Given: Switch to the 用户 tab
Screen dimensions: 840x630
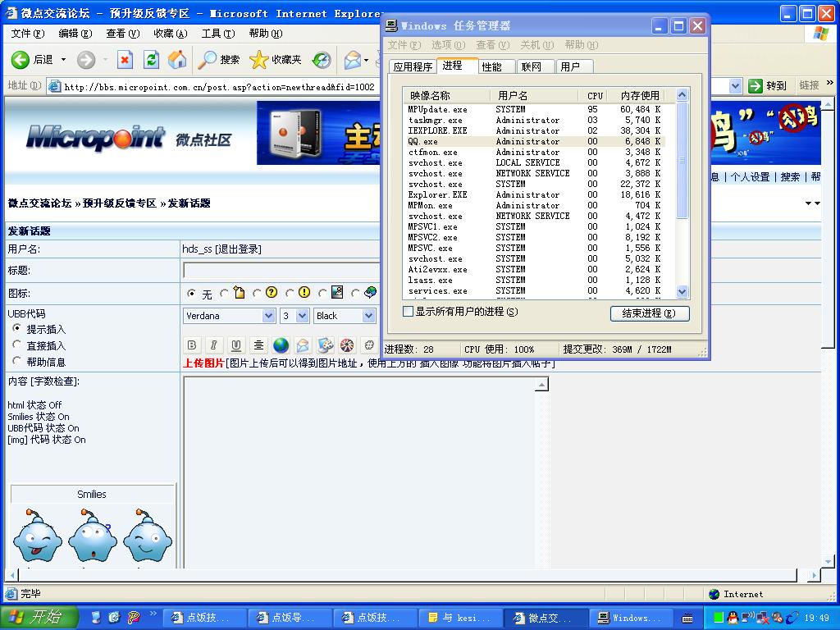Looking at the screenshot, I should click(570, 66).
